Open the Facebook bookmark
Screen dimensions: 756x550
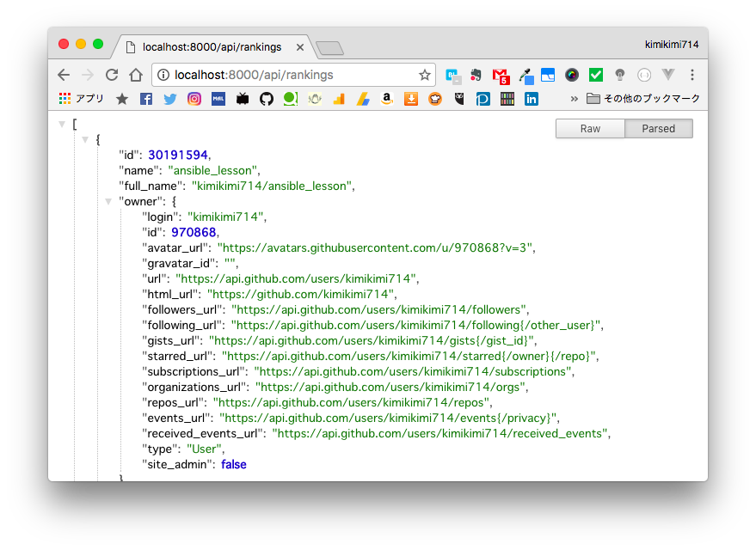[x=146, y=99]
